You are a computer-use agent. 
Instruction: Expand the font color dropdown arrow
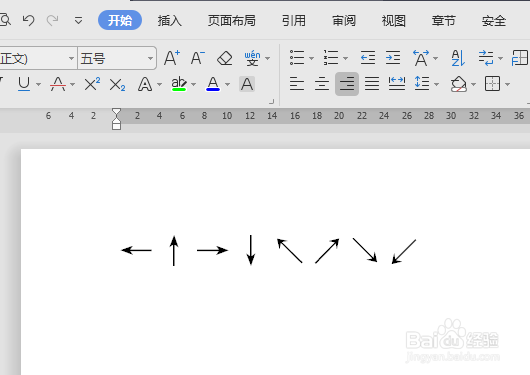pos(227,84)
